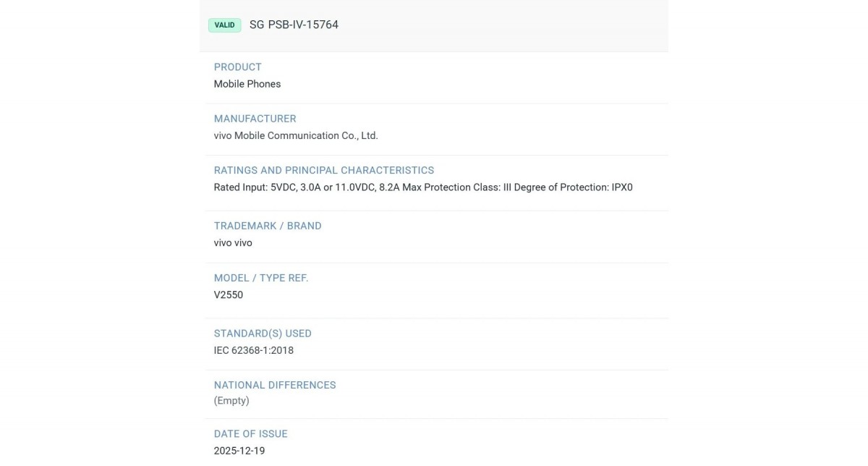Click the MODEL / TYPE REF. label

coord(260,278)
